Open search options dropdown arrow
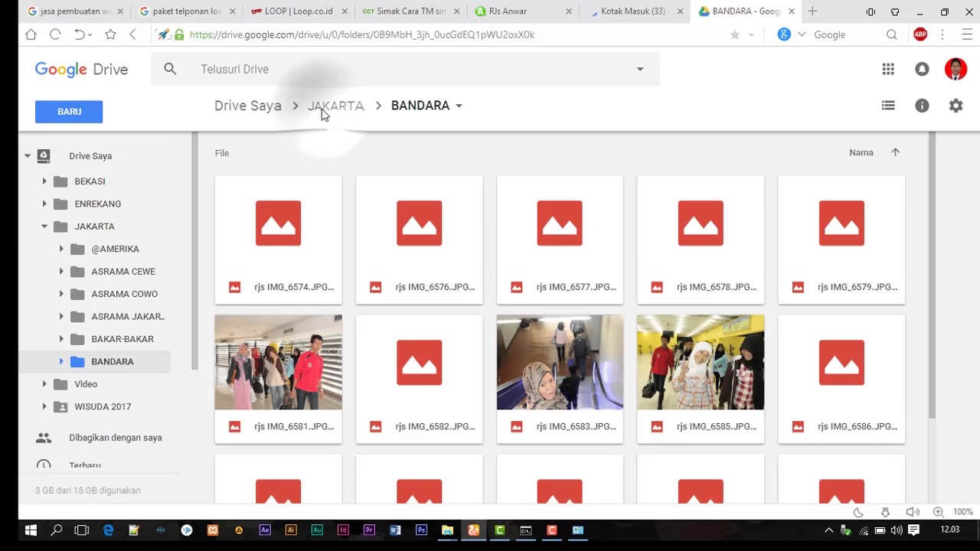 (640, 69)
